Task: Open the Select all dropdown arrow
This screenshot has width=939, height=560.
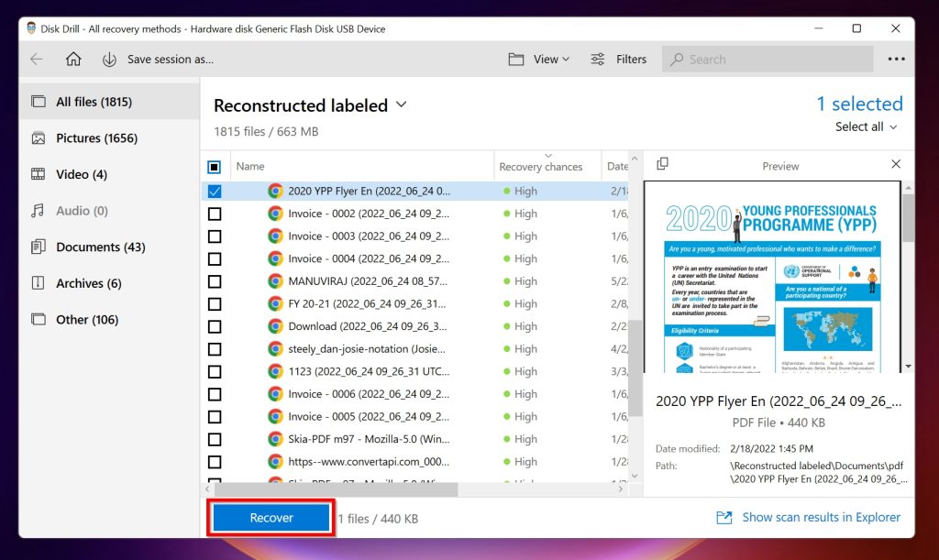Action: [x=892, y=126]
